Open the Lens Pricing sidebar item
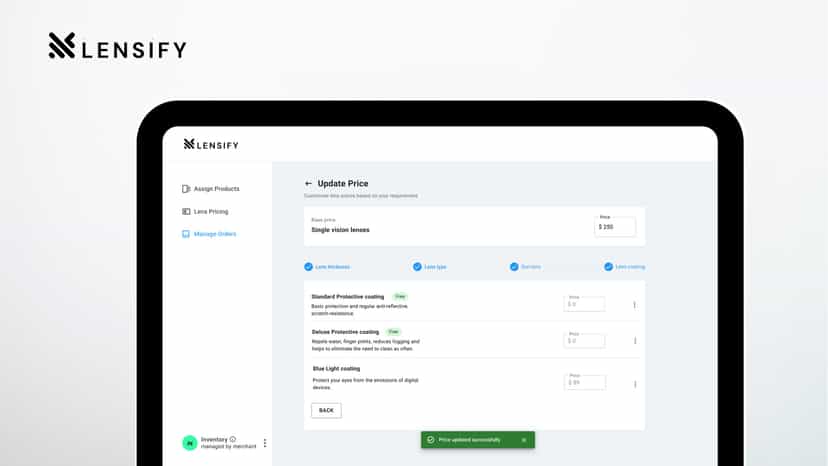The image size is (828, 466). pyautogui.click(x=205, y=211)
